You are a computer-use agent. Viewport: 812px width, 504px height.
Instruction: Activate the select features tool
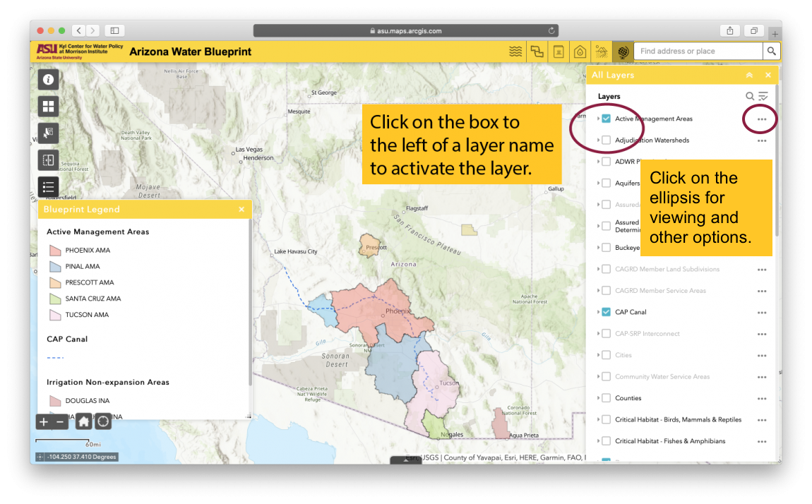[x=48, y=133]
